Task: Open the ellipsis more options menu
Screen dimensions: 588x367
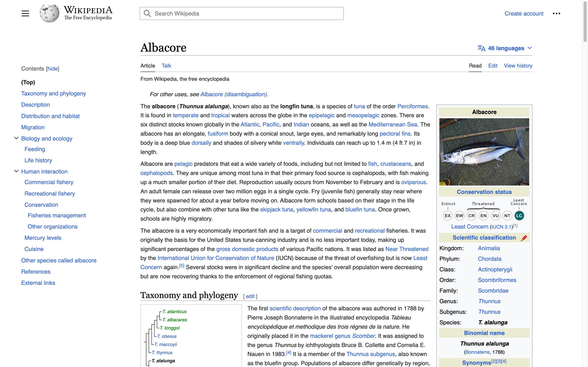Action: pos(557,13)
